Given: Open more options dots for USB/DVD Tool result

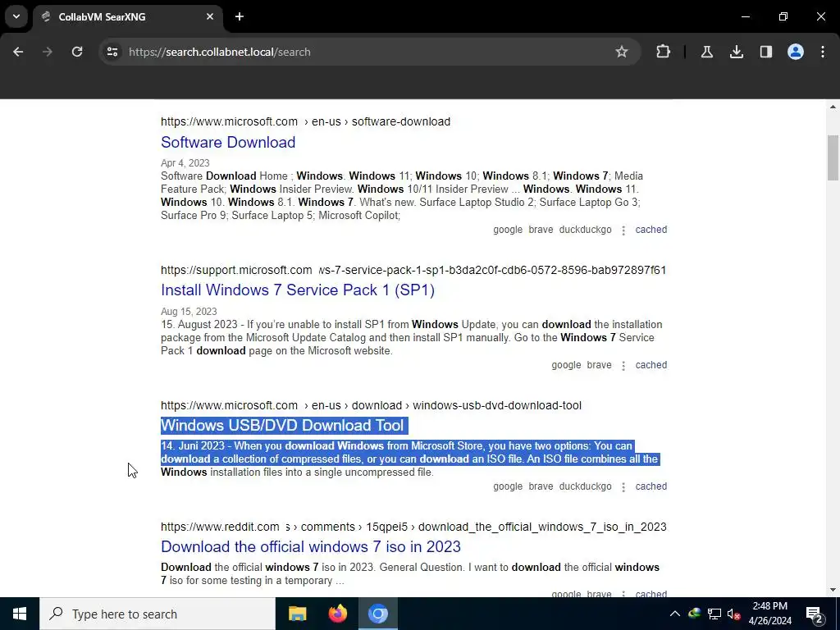Looking at the screenshot, I should tap(623, 487).
